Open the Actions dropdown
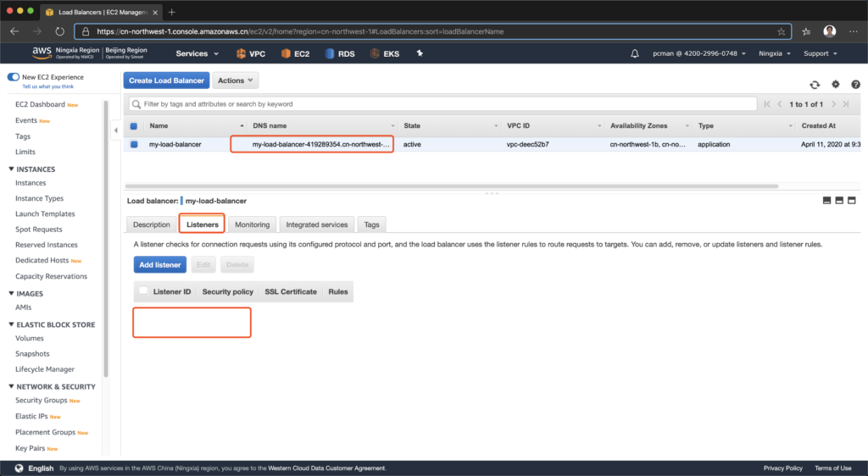868x476 pixels. pos(236,80)
